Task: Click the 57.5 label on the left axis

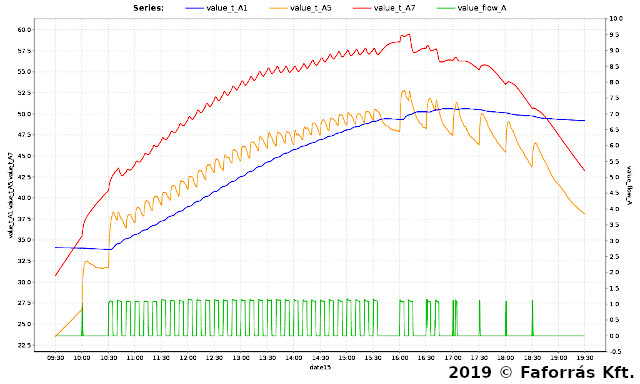Action: pos(24,51)
